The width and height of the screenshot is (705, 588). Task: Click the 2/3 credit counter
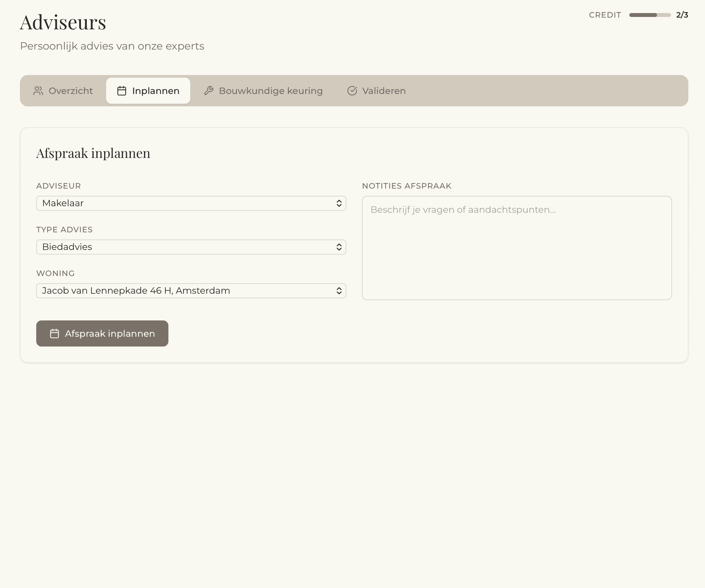tap(682, 15)
